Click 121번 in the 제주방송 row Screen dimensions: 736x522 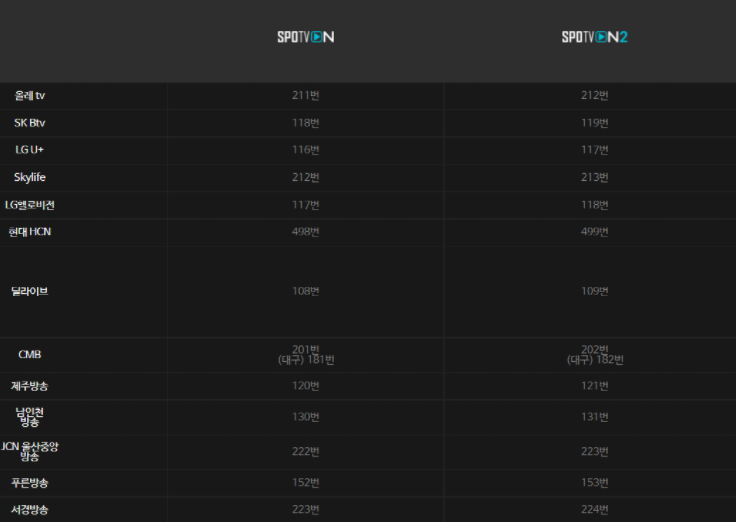pyautogui.click(x=594, y=386)
